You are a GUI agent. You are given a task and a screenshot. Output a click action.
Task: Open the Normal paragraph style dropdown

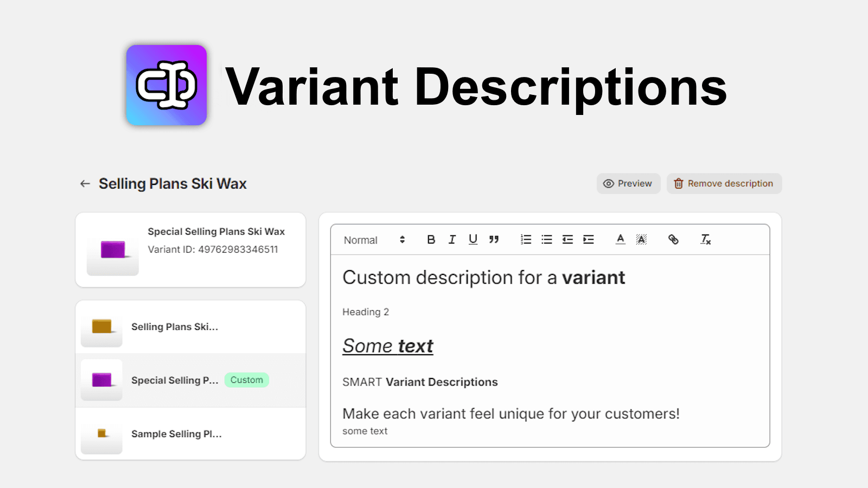coord(361,240)
